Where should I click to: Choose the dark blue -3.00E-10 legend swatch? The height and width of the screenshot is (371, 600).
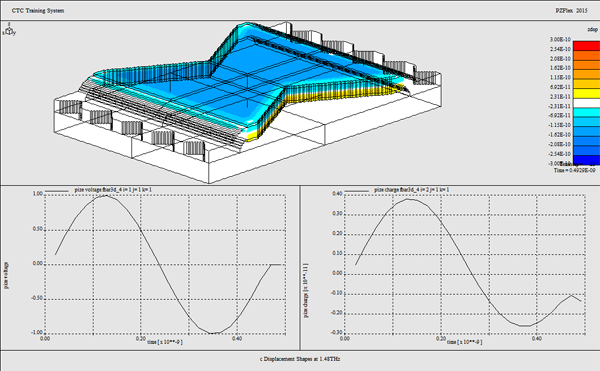[x=586, y=160]
